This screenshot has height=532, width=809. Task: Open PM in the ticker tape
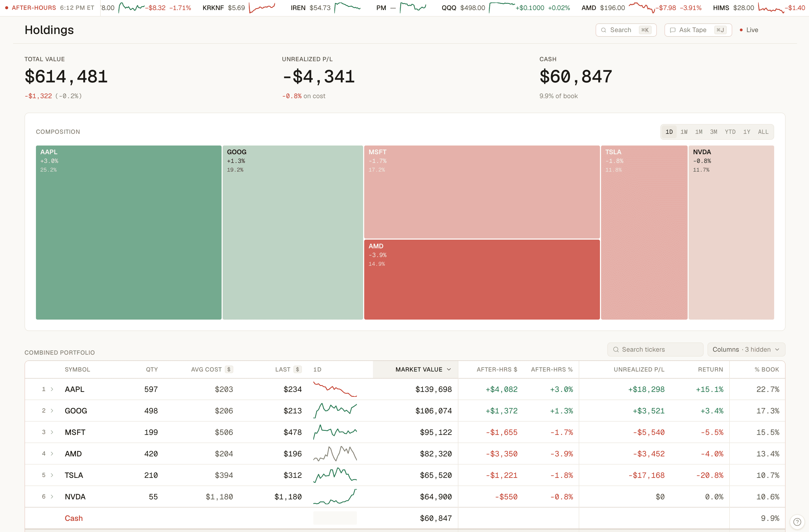pos(381,8)
